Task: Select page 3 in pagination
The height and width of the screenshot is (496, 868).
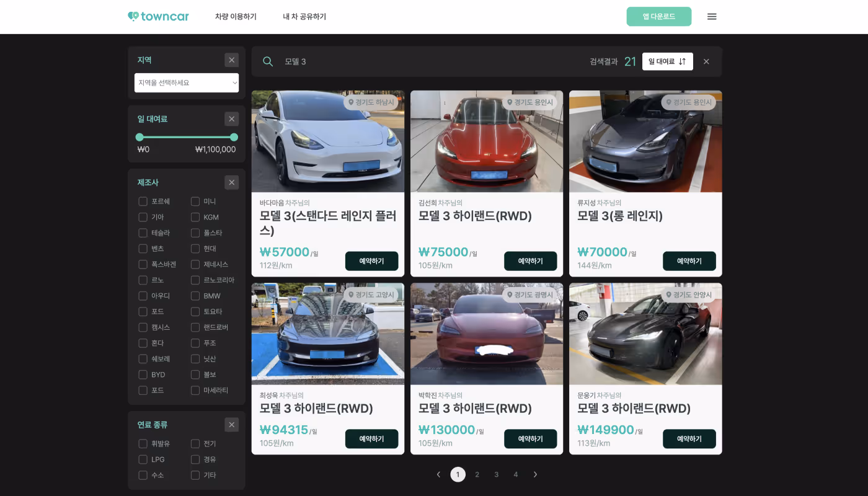Action: (497, 474)
